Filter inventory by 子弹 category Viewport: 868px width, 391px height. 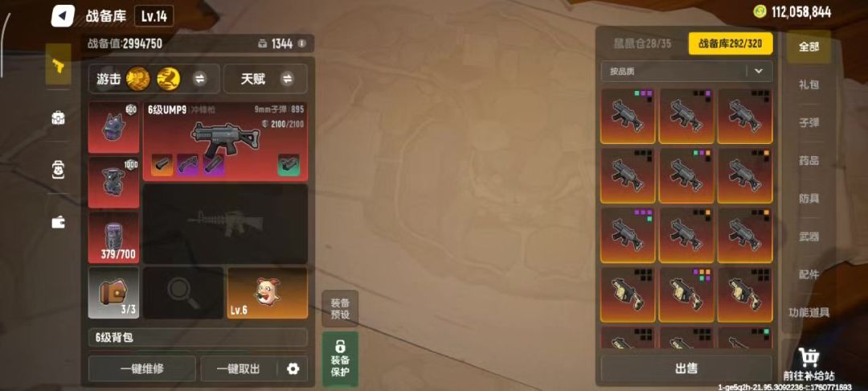(x=809, y=123)
